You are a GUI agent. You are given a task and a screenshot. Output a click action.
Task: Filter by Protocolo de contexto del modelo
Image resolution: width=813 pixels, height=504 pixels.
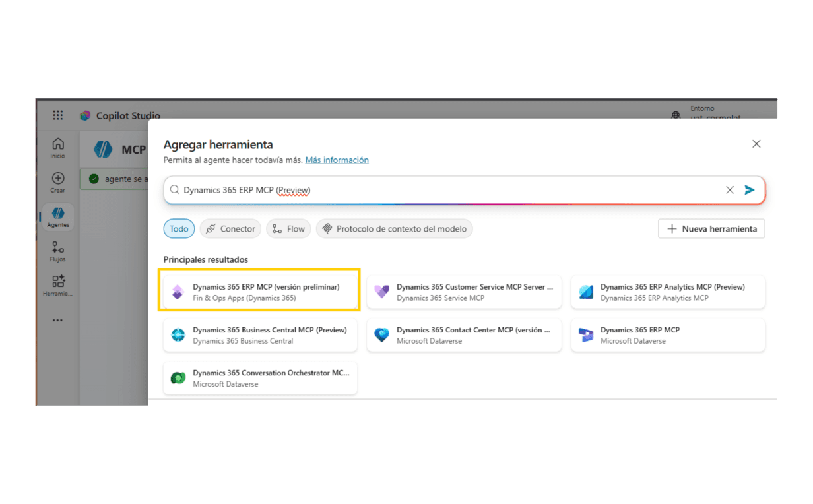click(x=394, y=229)
